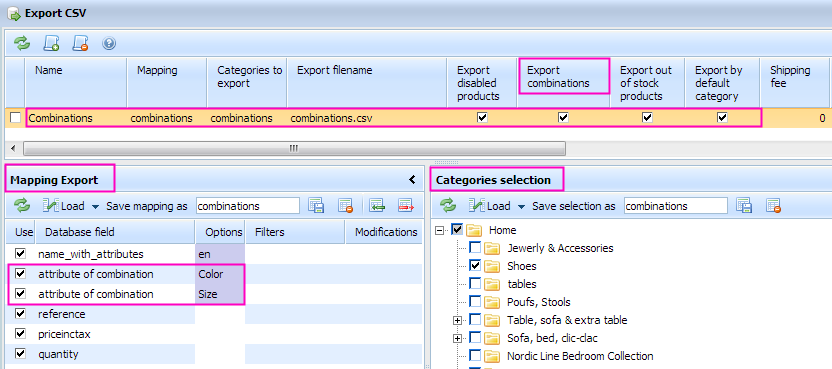Screen dimensions: 832x369
Task: Click Export filename column header
Action: click(x=367, y=82)
